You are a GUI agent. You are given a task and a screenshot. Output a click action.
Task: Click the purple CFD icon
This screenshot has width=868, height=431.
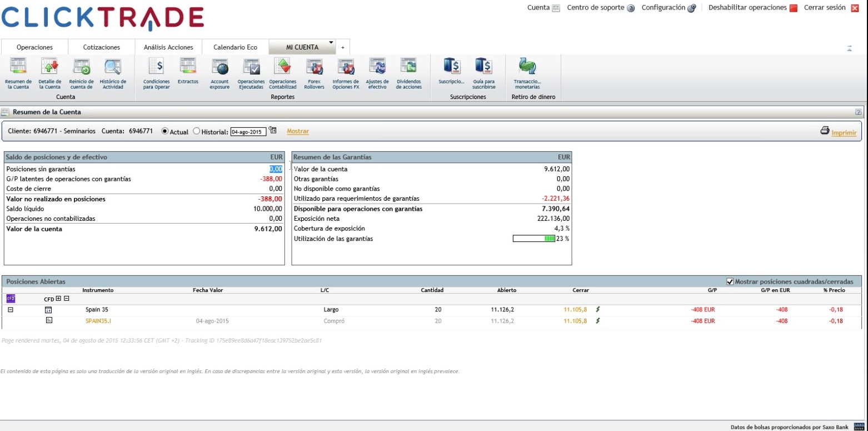(x=11, y=299)
